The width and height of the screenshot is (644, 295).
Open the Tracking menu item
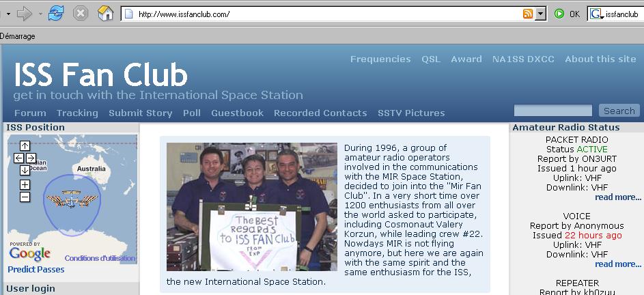tap(77, 113)
